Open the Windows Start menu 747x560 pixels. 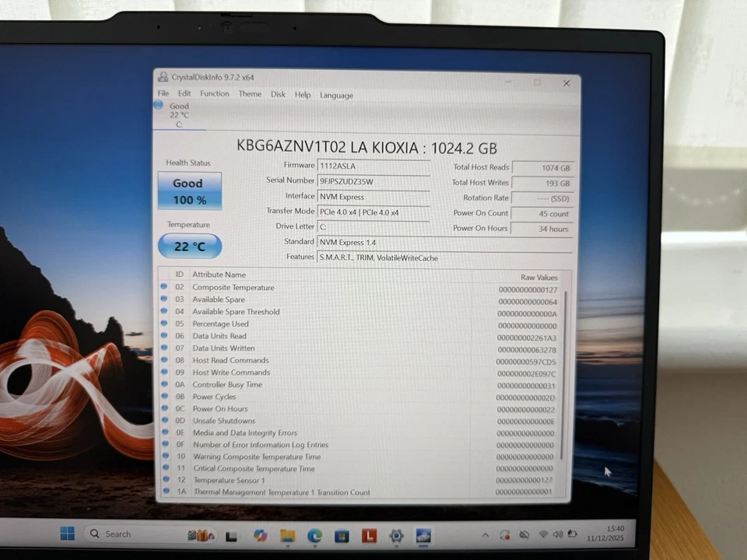coord(68,534)
